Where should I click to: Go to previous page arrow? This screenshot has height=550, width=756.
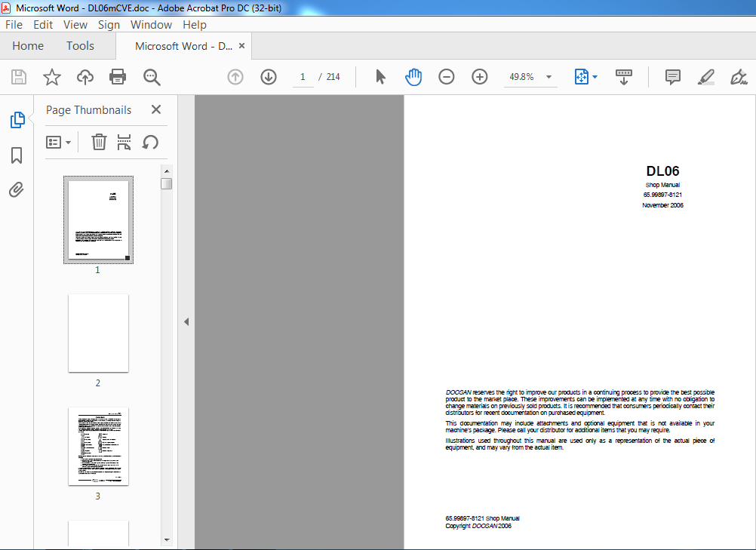pos(235,77)
